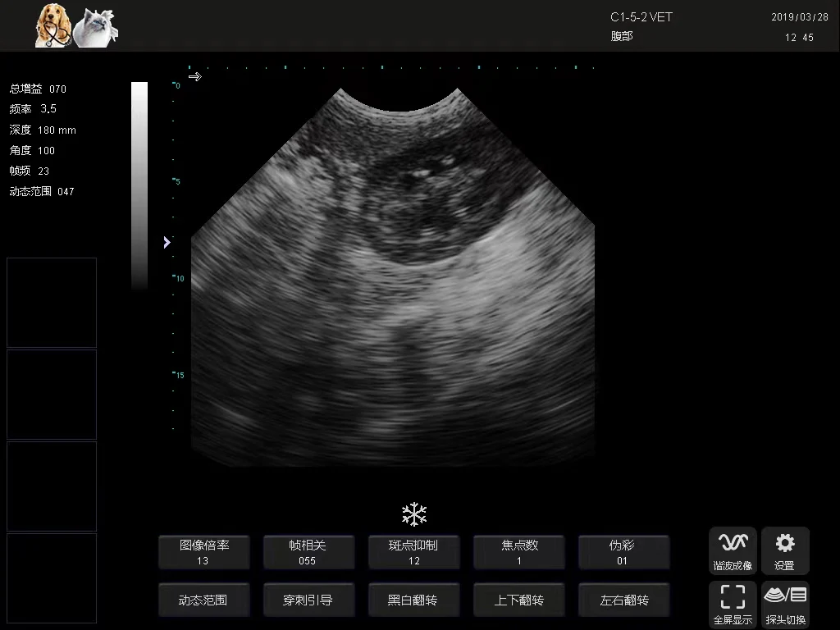Select the fourth empty thumbnail slot
Viewport: 840px width, 630px height.
click(x=52, y=578)
